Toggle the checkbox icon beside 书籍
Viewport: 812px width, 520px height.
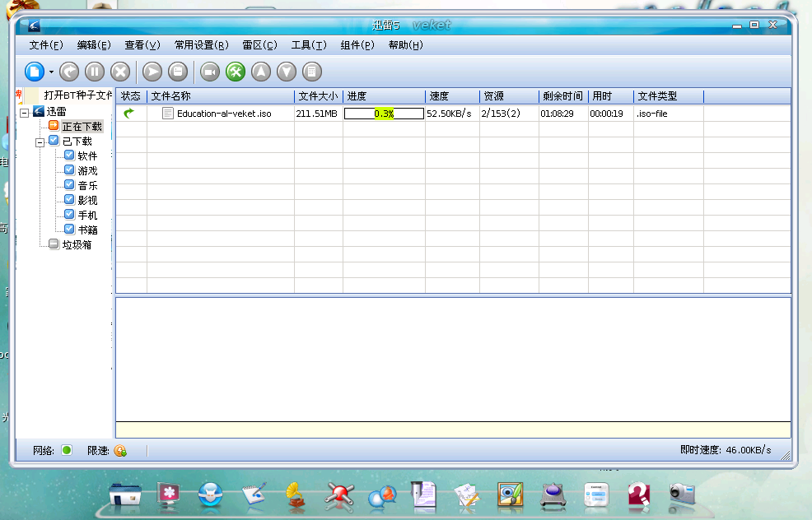coord(69,229)
